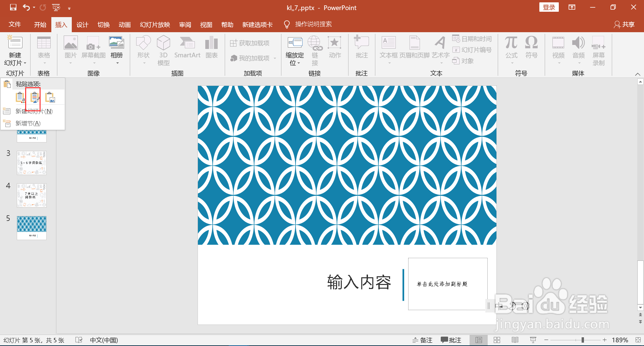Viewport: 644px width, 346px height.
Task: Paste keeping source formatting option
Action: pyautogui.click(x=35, y=97)
